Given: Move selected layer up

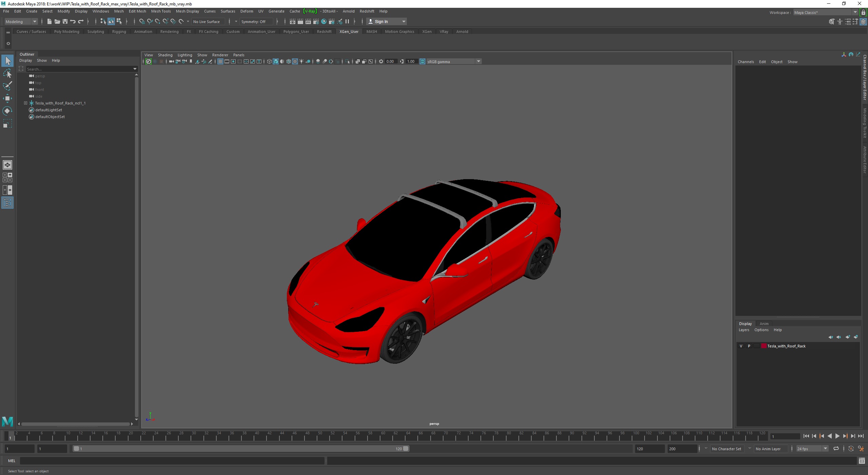Looking at the screenshot, I should click(x=831, y=337).
